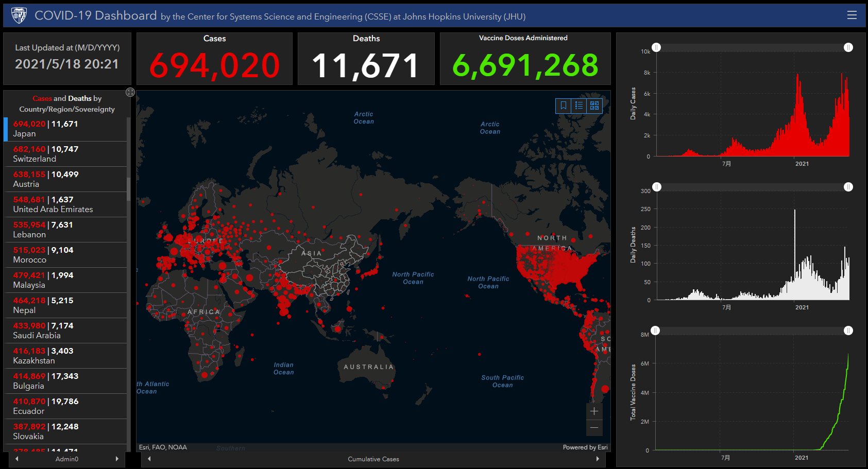Click the Johns Hopkins shield logo
Image resolution: width=868 pixels, height=469 pixels.
tap(19, 15)
